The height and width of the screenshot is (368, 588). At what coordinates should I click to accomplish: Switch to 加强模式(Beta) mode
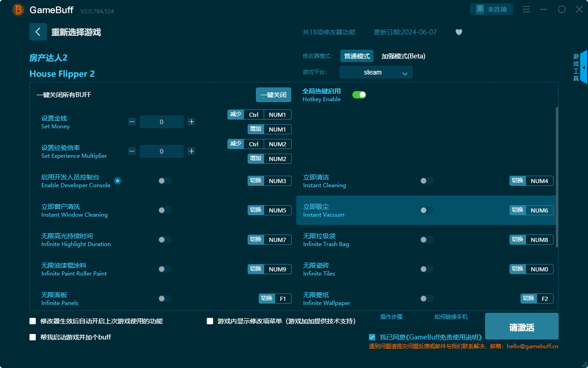point(403,56)
